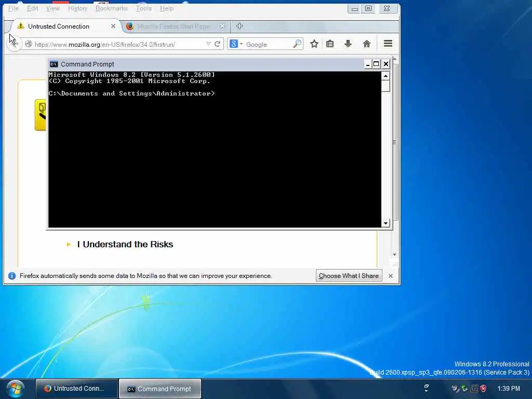Focus the Firefox URL address field
This screenshot has width=532, height=399.
(119, 45)
